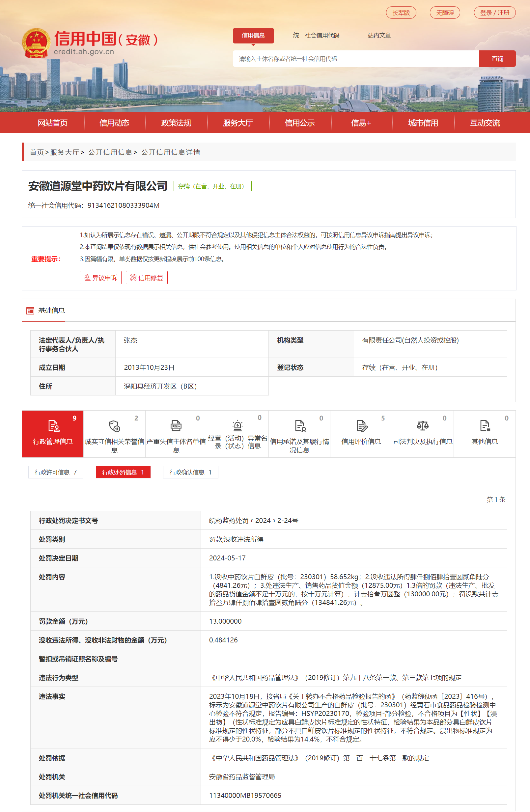This screenshot has height=812, width=530.
Task: Click establishment date 2013年10月23日
Action: pyautogui.click(x=149, y=367)
